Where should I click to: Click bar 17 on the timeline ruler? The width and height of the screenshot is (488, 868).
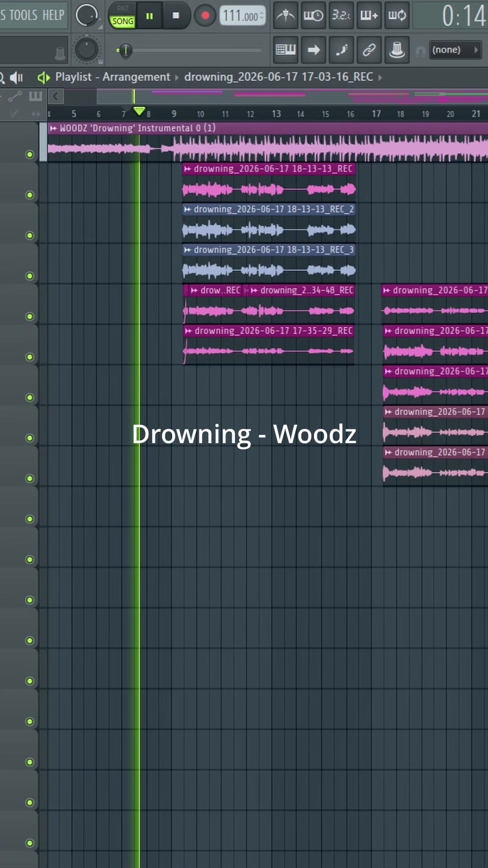click(x=376, y=114)
